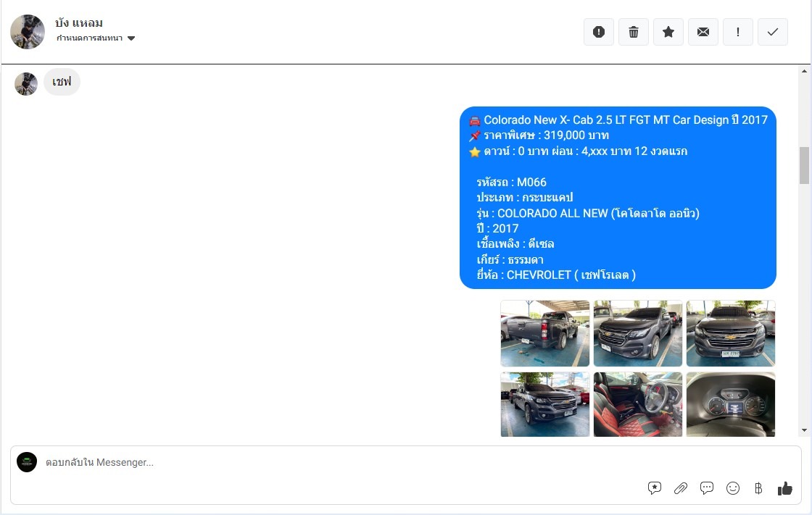Click the page avatar in reply box

coord(27,462)
